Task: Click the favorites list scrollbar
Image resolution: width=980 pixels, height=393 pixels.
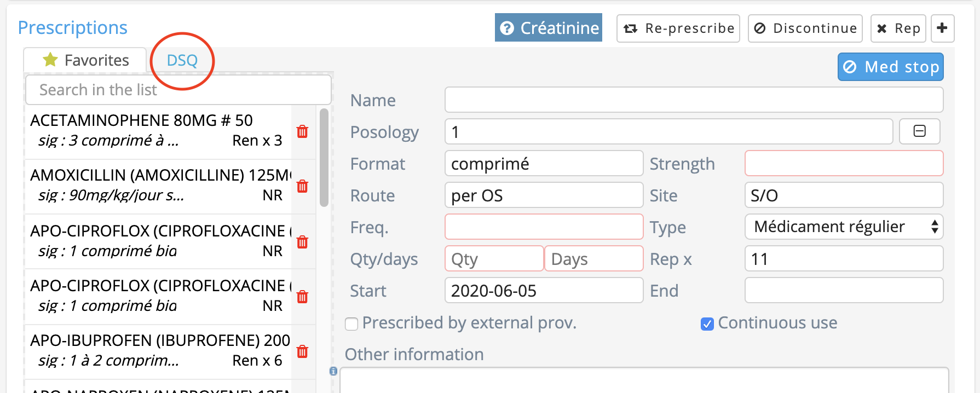Action: click(x=324, y=158)
